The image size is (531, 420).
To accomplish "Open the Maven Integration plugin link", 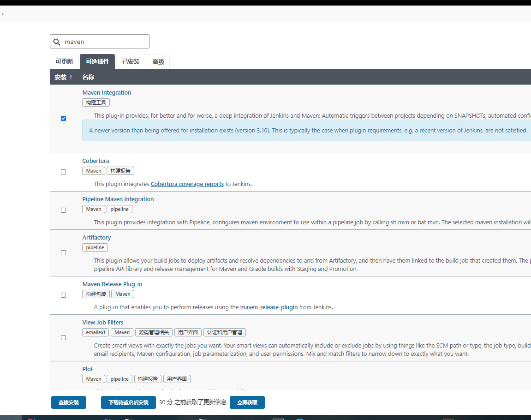I will pyautogui.click(x=107, y=92).
